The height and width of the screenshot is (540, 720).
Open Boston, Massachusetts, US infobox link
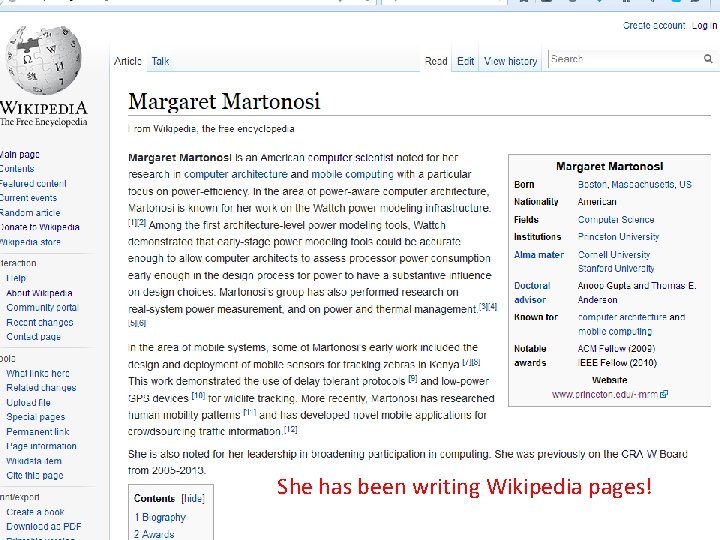point(635,184)
